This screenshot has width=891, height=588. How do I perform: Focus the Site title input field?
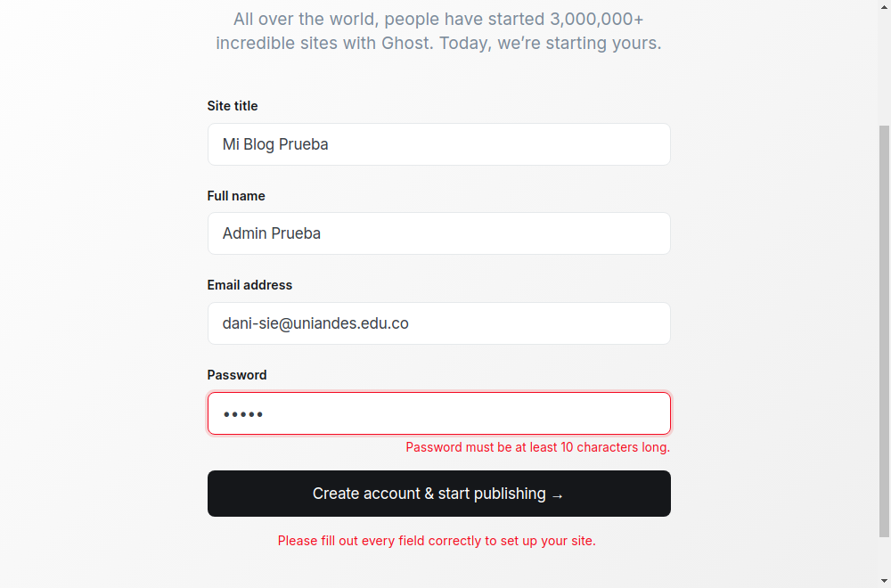point(438,144)
